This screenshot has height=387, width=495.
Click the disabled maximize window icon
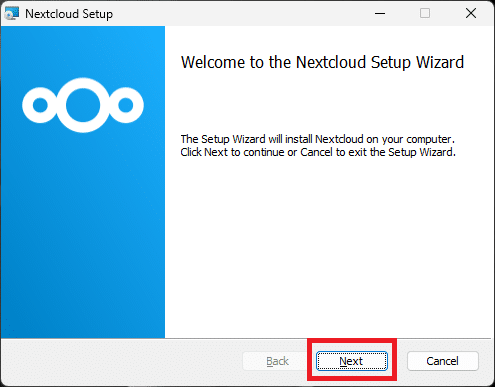[x=425, y=14]
